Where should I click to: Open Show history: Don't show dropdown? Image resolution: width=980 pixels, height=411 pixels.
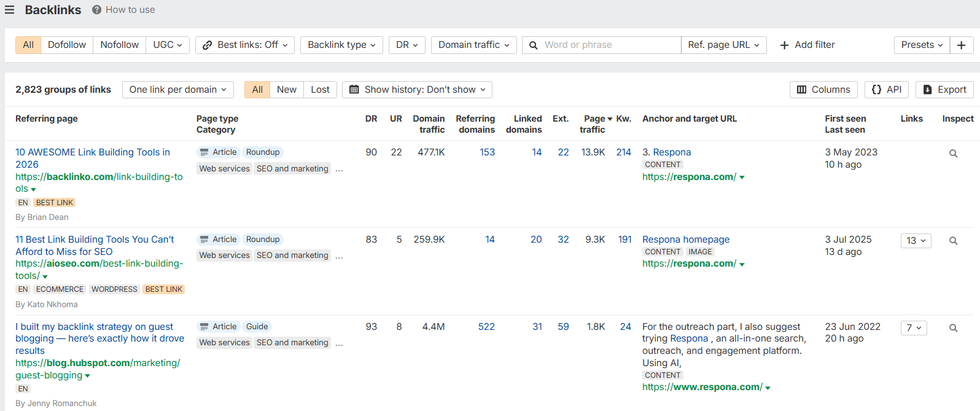(x=418, y=90)
